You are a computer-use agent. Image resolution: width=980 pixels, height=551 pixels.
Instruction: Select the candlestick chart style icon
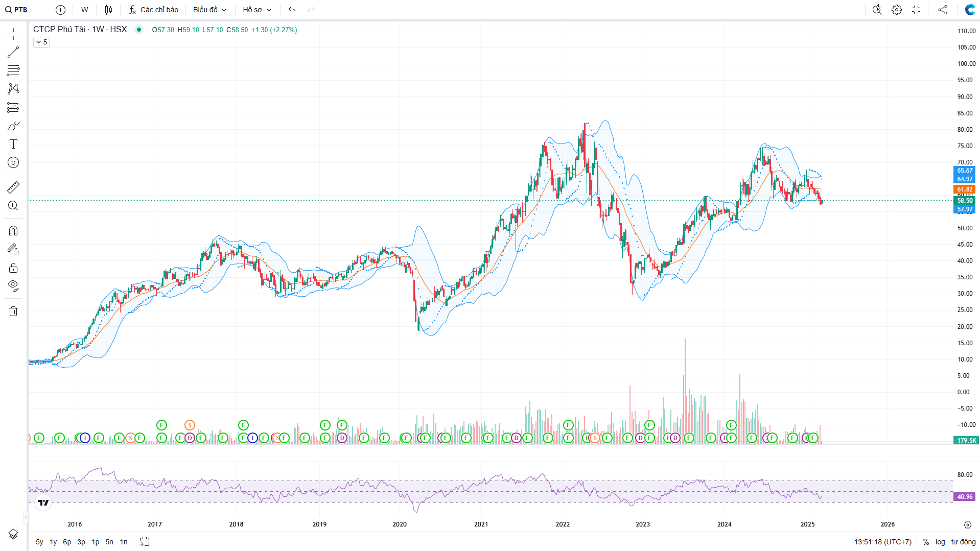pyautogui.click(x=108, y=10)
